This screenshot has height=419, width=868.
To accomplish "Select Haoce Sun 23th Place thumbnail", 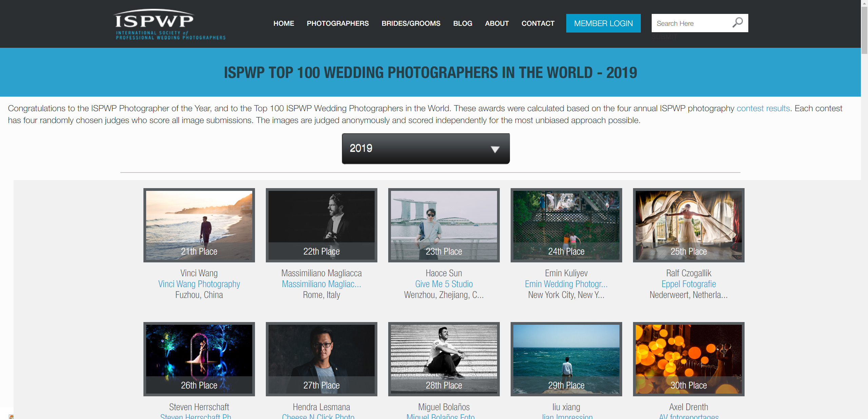I will click(444, 225).
